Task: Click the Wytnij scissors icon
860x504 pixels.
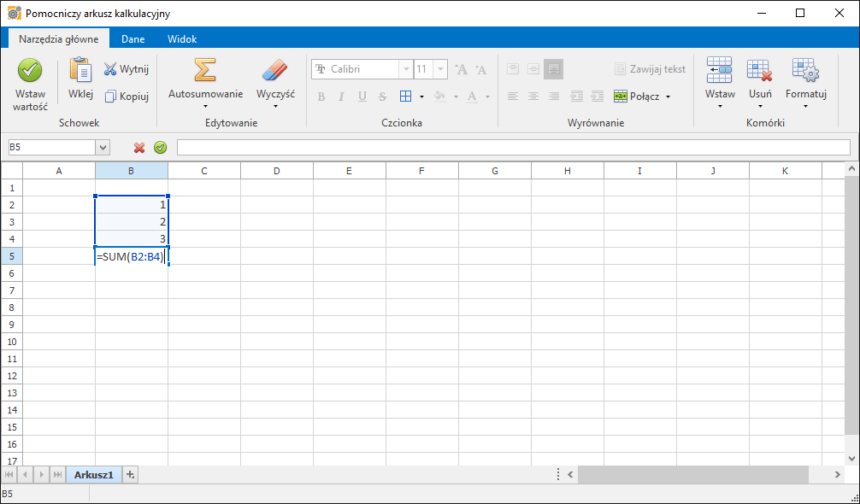Action: pyautogui.click(x=110, y=69)
